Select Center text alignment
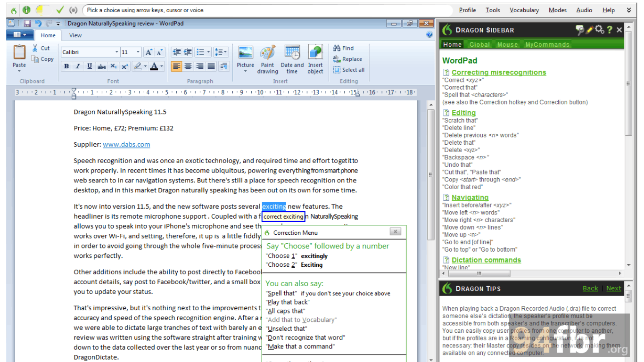Image resolution: width=644 pixels, height=362 pixels. [x=188, y=66]
